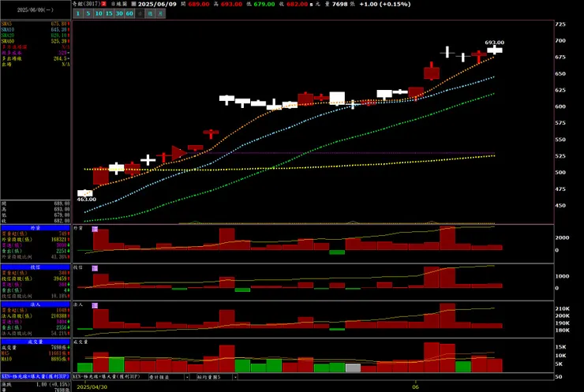Click the 投信持股 value 39459
Image resolution: width=584 pixels, height=392 pixels.
point(60,278)
